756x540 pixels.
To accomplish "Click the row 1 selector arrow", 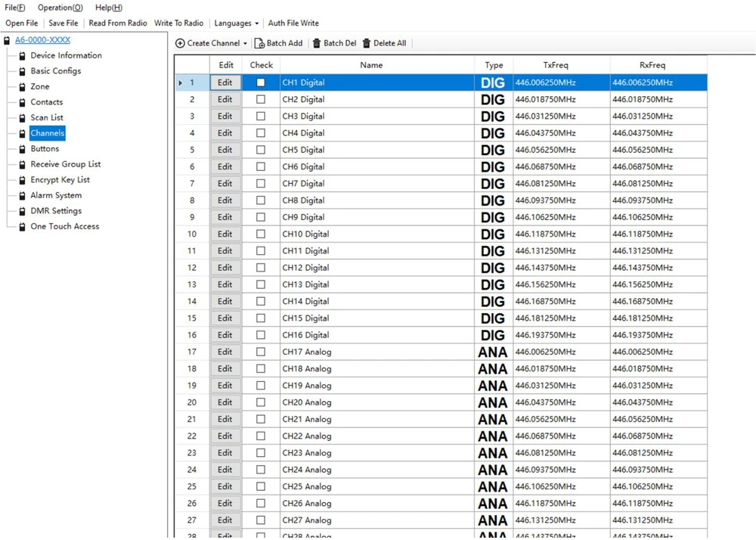I will click(181, 83).
